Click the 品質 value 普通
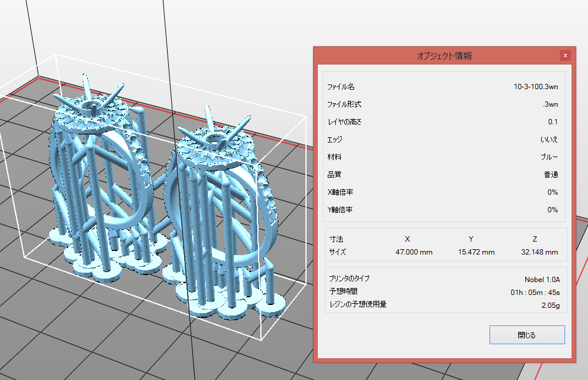 550,175
